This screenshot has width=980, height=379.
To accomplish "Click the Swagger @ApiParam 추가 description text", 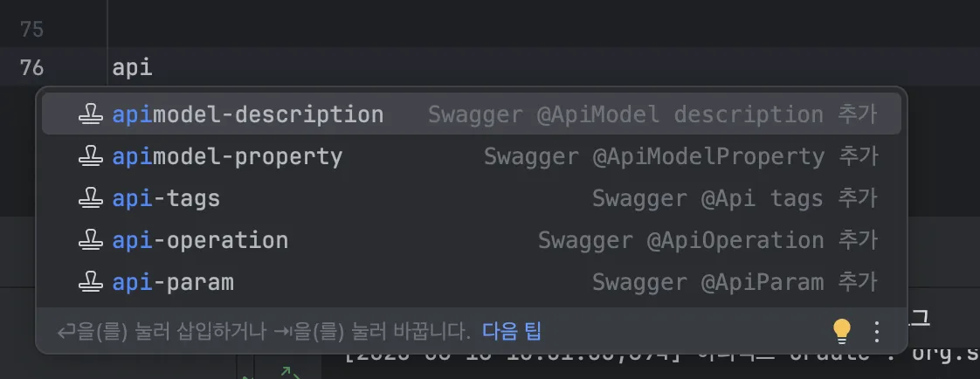I will click(x=735, y=283).
